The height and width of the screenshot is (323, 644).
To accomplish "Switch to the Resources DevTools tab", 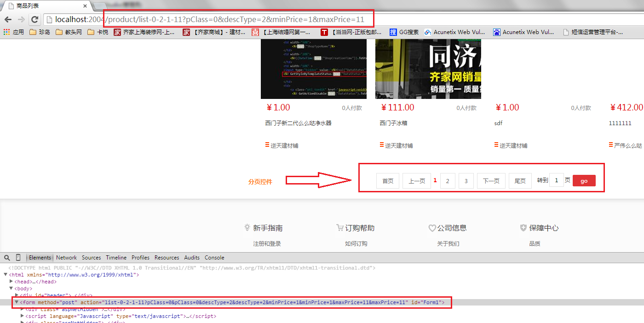I will tap(167, 258).
